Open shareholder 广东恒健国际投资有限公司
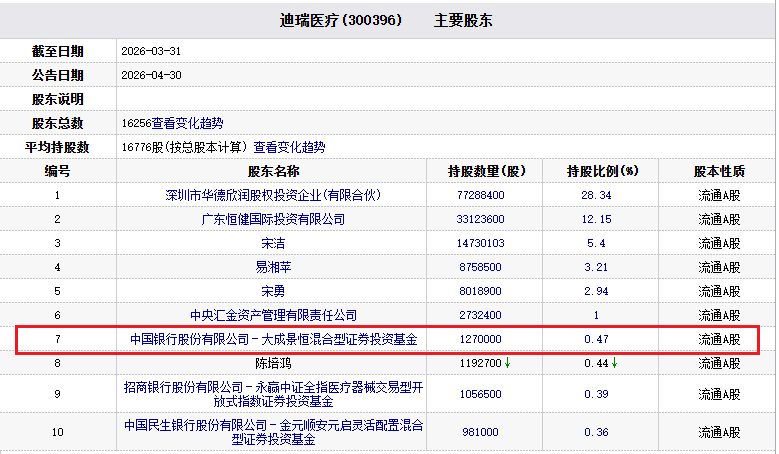Viewport: 779px width, 454px height. click(273, 219)
